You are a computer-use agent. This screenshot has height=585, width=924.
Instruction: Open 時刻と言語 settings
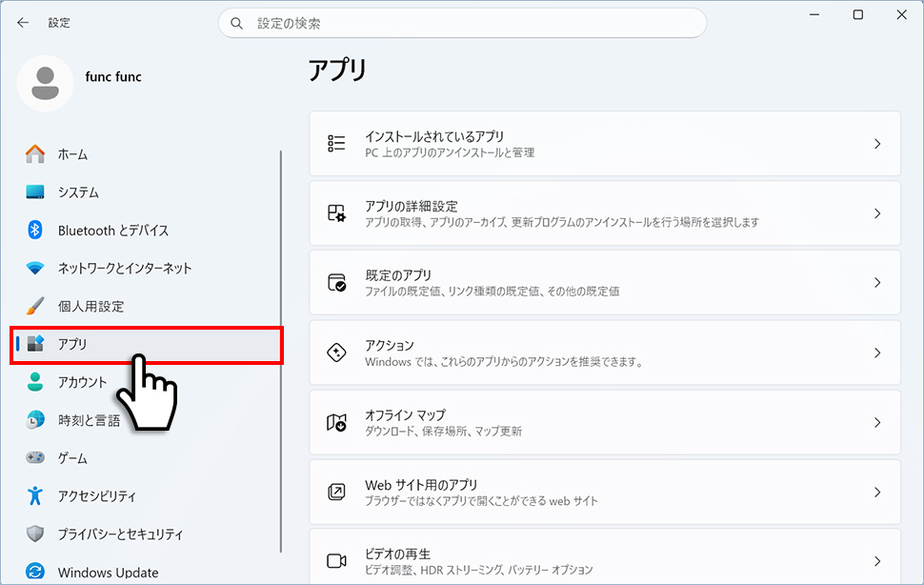[x=145, y=420]
